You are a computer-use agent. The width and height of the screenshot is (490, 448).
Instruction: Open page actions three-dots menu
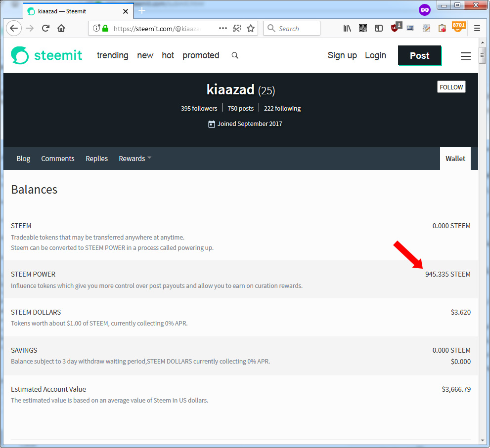point(223,29)
